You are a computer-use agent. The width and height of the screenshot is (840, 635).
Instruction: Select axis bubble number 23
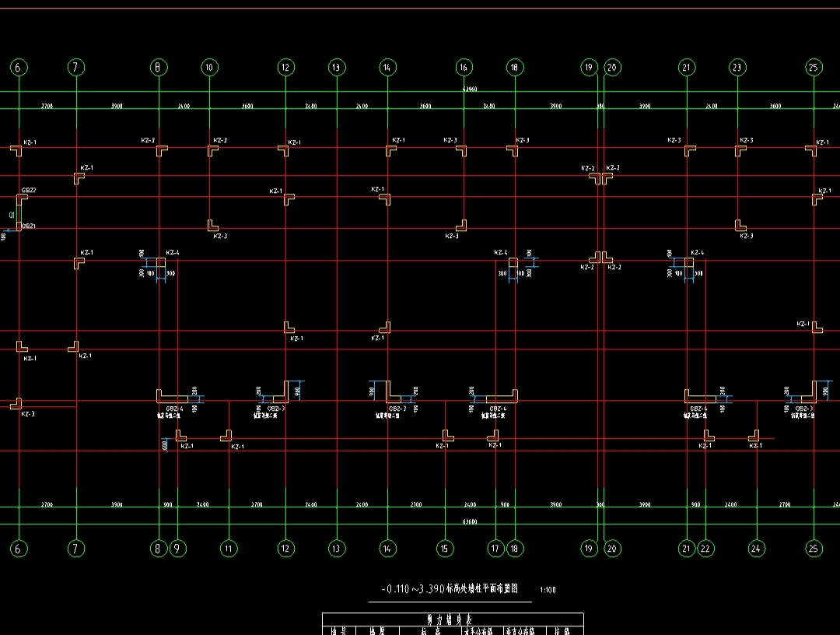(737, 67)
